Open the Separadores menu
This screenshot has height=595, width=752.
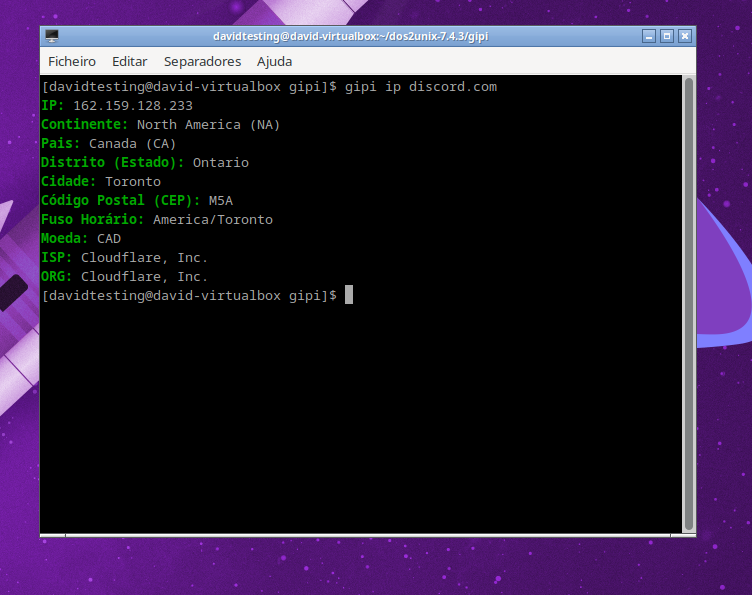point(202,61)
